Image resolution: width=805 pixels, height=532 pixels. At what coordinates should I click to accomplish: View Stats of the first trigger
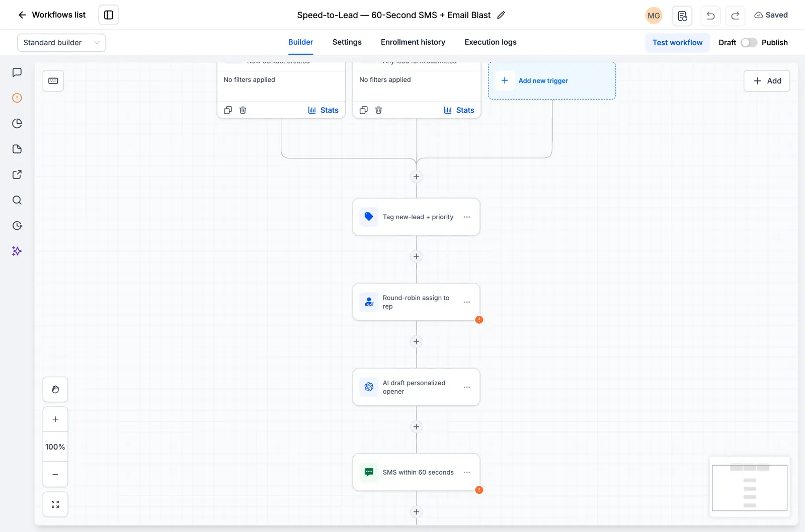pos(324,110)
